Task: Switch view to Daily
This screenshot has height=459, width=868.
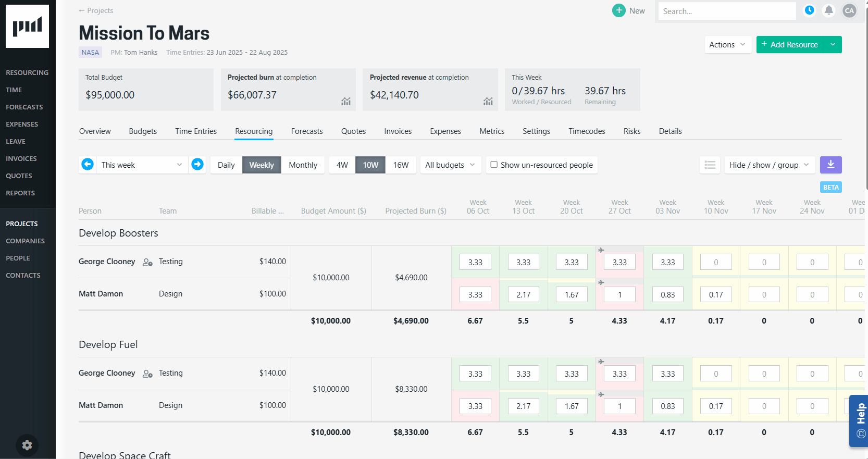Action: coord(226,165)
